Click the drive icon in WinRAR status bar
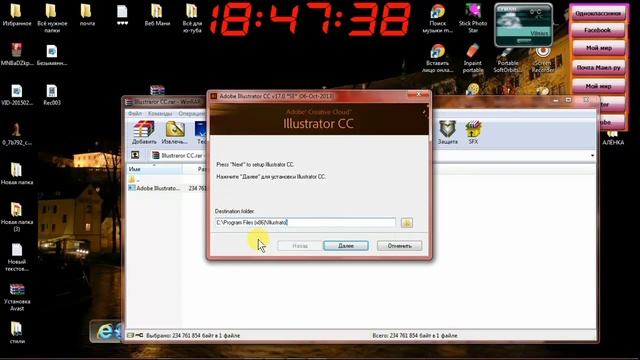 click(x=130, y=335)
